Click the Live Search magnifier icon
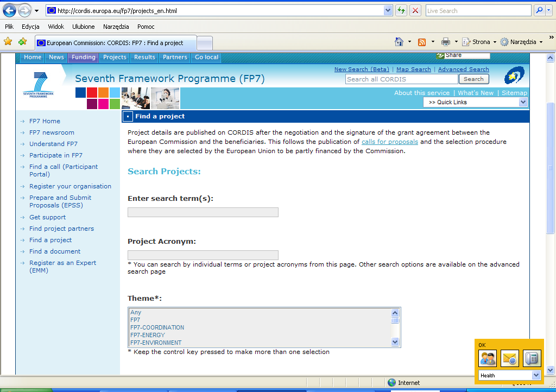 pyautogui.click(x=539, y=11)
